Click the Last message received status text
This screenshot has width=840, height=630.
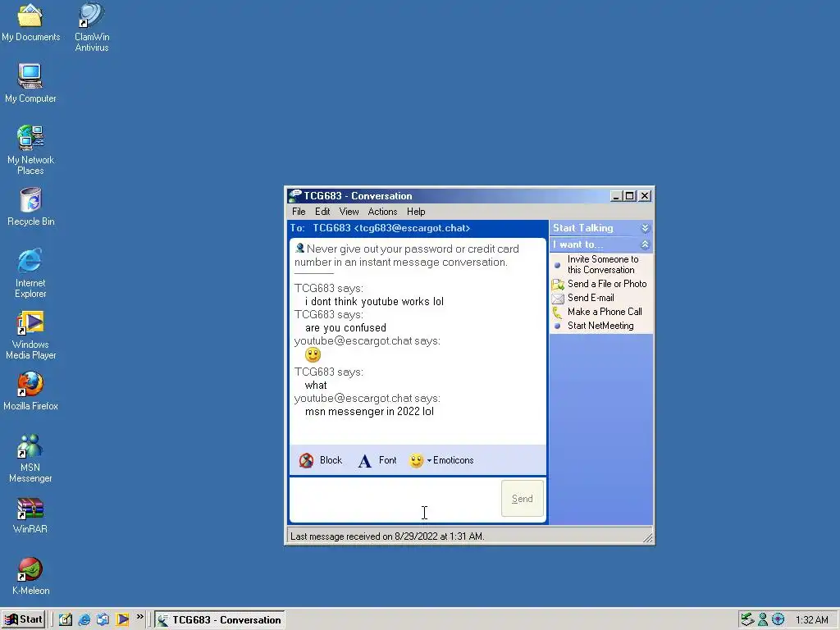point(387,536)
